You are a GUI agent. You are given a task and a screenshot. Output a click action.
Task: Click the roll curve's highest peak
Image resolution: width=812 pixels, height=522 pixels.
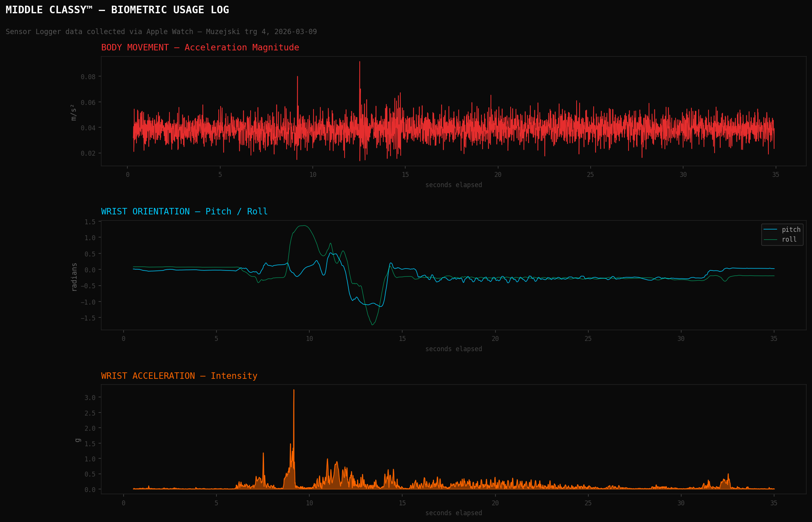(x=304, y=226)
